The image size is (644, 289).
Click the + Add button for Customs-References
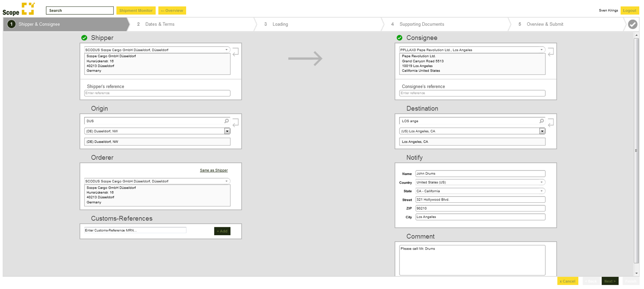[x=222, y=231]
